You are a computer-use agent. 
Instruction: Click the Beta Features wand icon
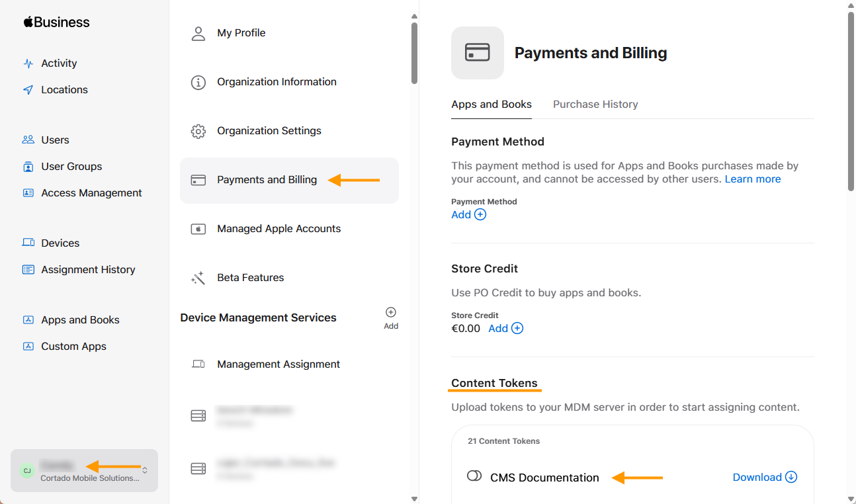198,277
